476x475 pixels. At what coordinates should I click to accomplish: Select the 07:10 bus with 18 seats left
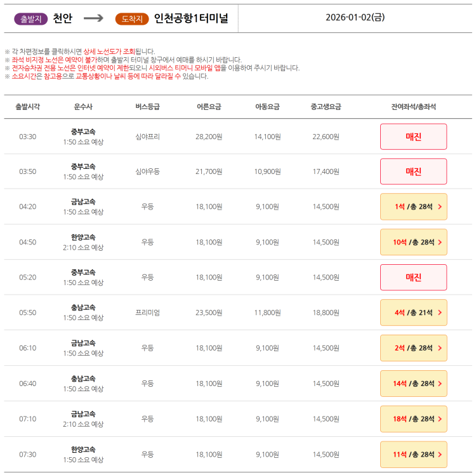pos(413,419)
